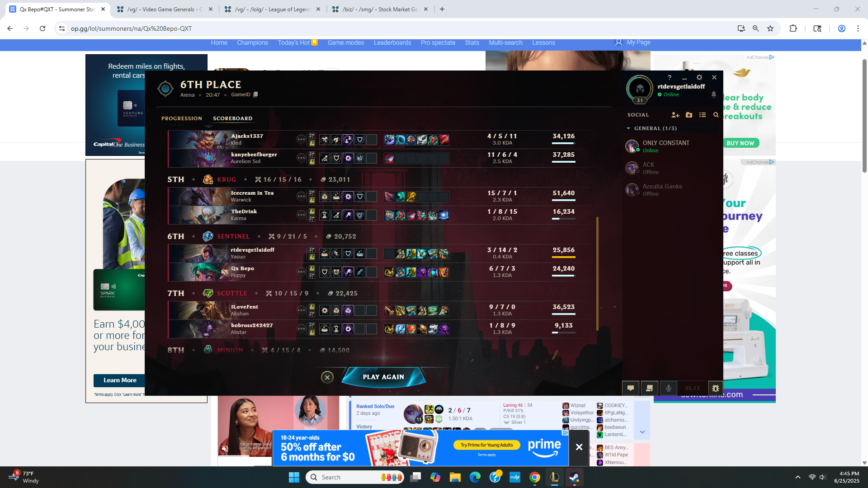Open My Page link on op.gg

click(x=633, y=42)
